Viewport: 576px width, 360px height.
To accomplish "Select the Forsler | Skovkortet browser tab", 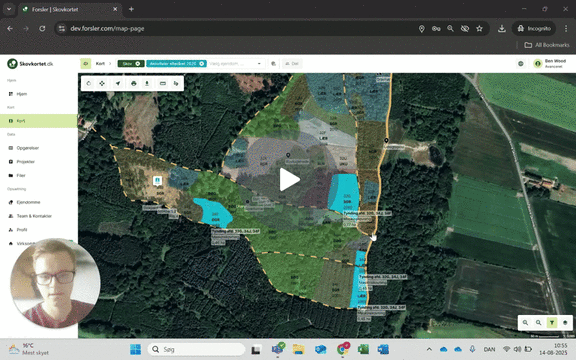I will coord(70,9).
